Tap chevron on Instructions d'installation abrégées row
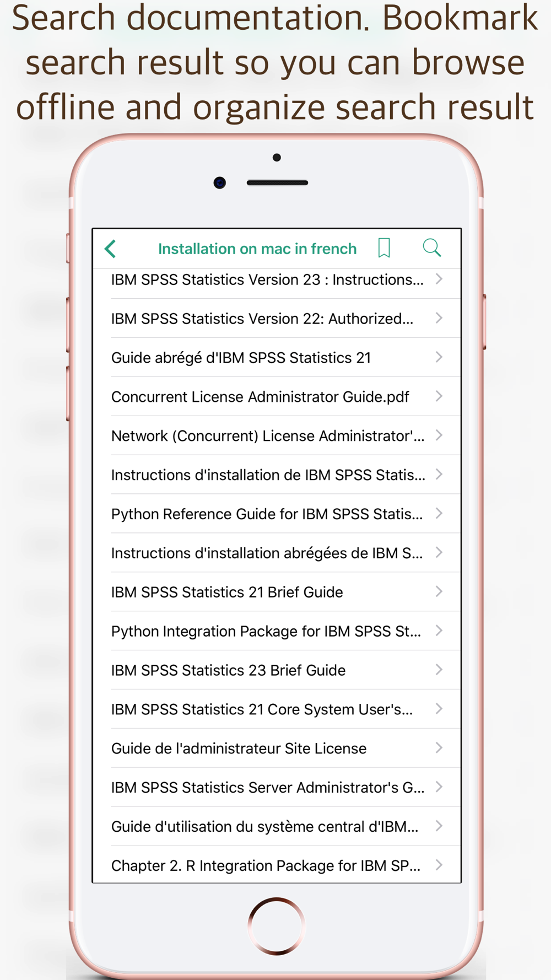The width and height of the screenshot is (551, 980). point(439,553)
